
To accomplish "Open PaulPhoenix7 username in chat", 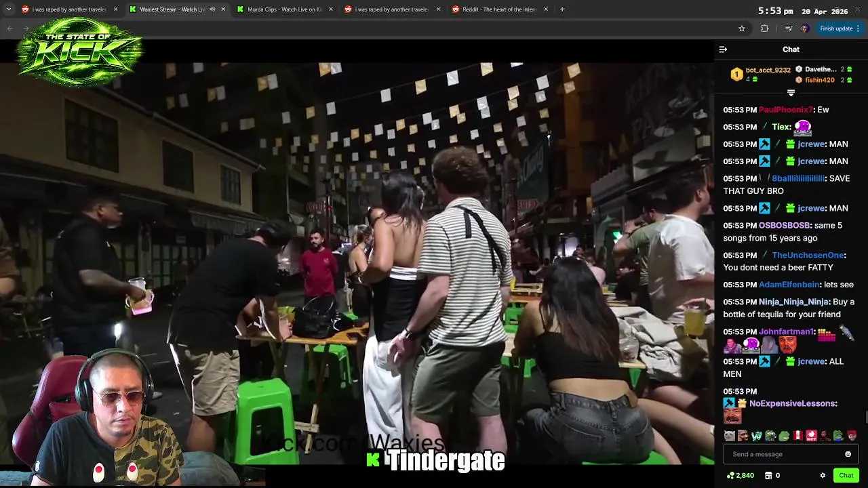I will (785, 110).
